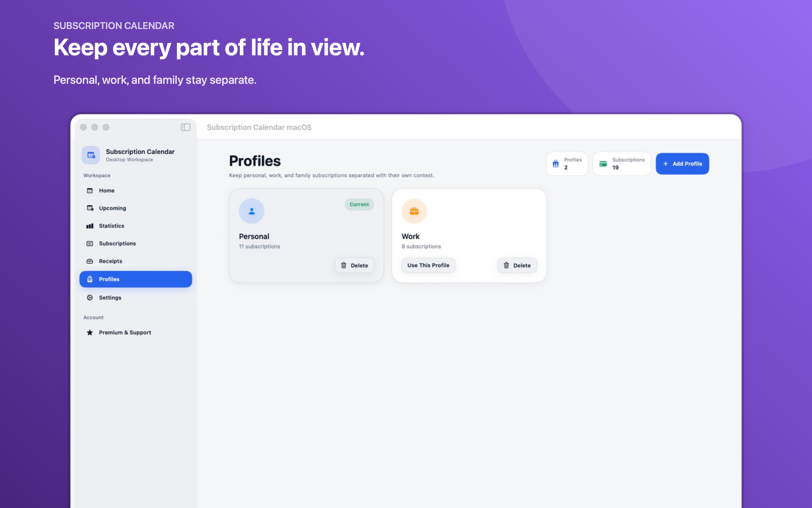Screen dimensions: 812x508
Task: Toggle the sidebar panel icon
Action: [186, 127]
